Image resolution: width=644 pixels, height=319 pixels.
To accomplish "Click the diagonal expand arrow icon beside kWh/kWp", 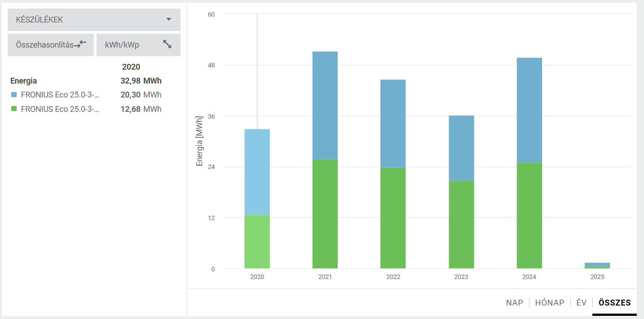I will (168, 44).
